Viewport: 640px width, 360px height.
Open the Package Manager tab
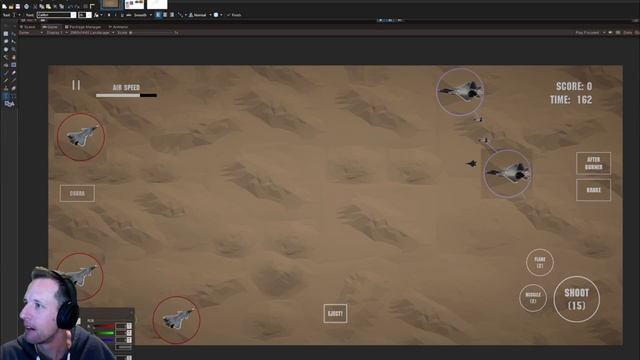tap(83, 27)
